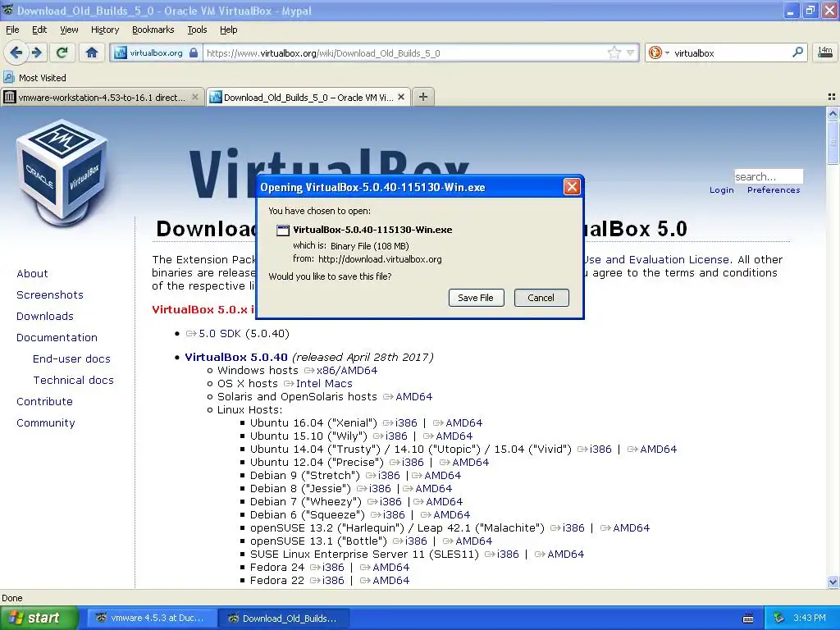
Task: Open the Community sidebar link
Action: pos(46,423)
